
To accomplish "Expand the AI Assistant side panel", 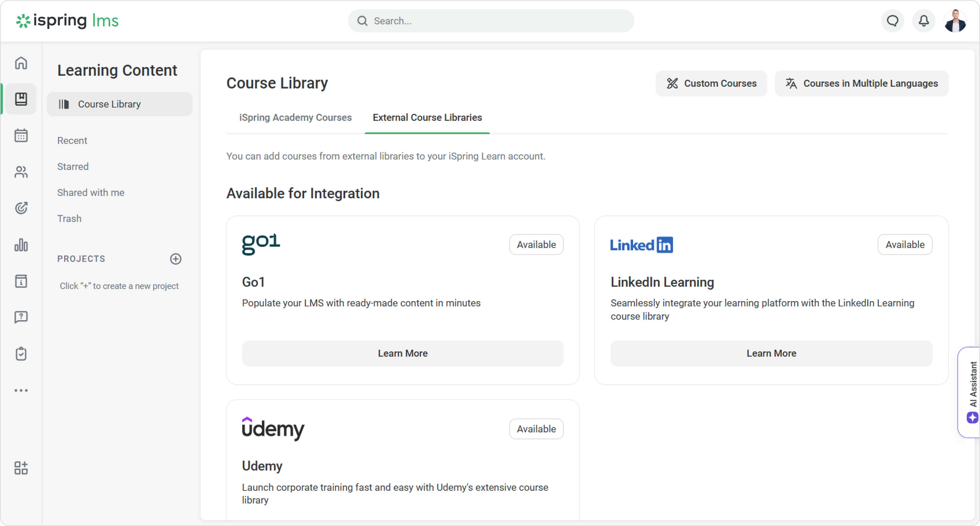I will [x=971, y=392].
